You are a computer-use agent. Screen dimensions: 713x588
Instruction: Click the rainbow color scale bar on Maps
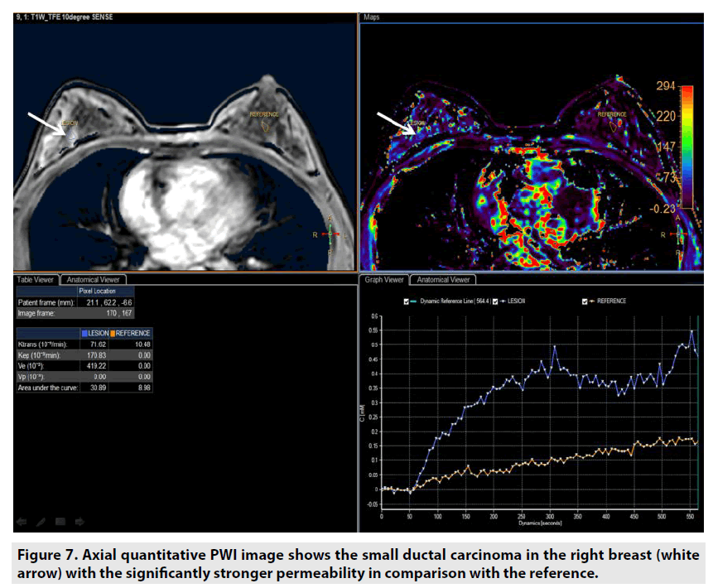pos(687,147)
